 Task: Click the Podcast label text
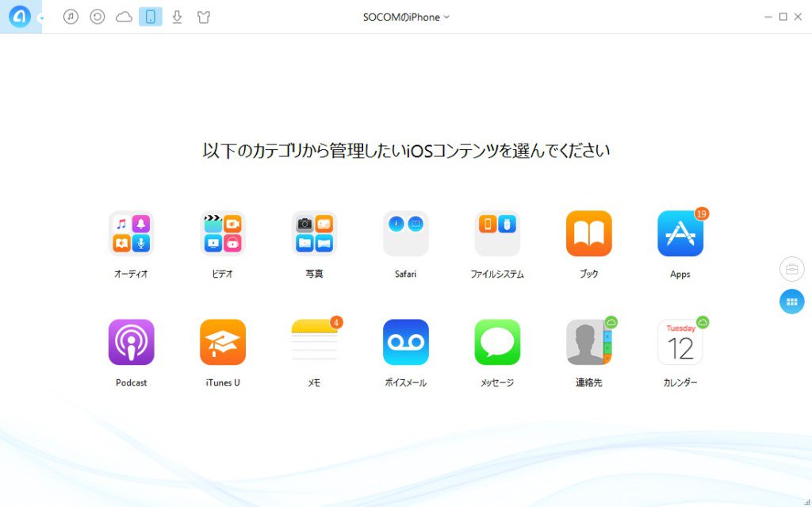[131, 382]
